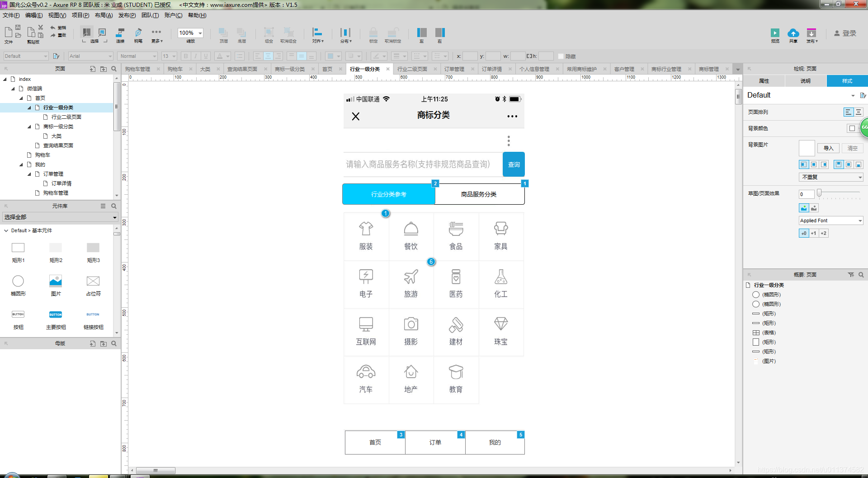Switch to the 订单管理 tab

click(454, 69)
